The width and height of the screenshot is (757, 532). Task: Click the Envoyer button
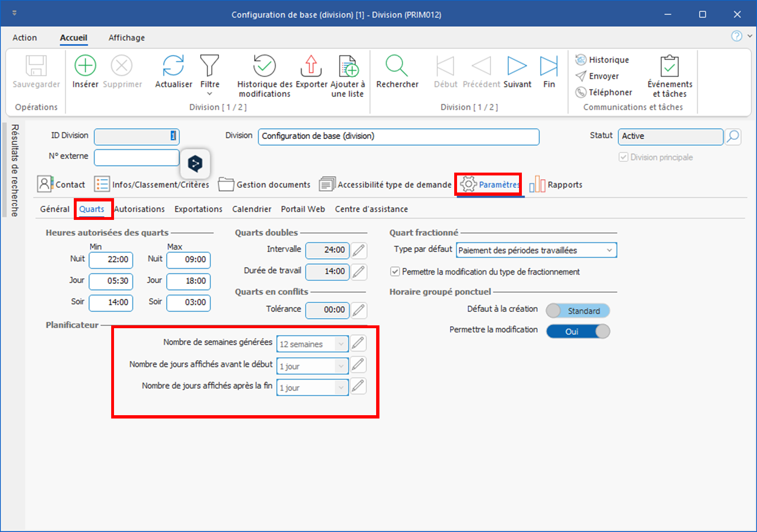[598, 76]
